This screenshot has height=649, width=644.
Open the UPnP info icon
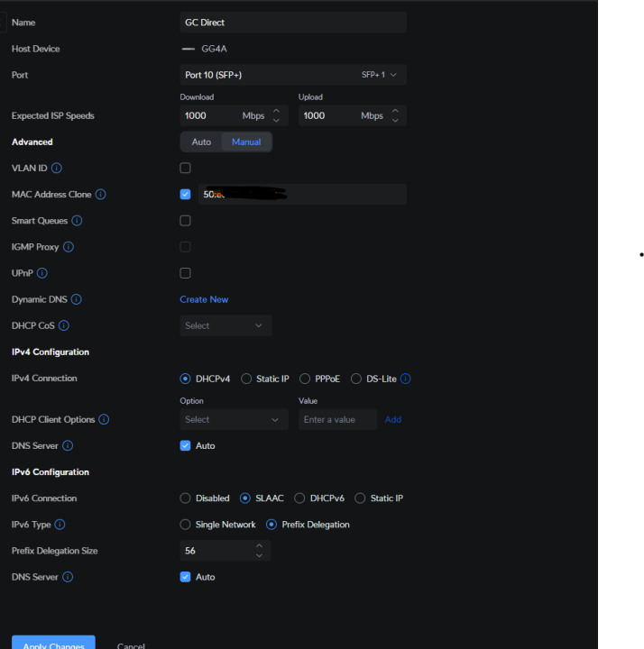point(42,273)
